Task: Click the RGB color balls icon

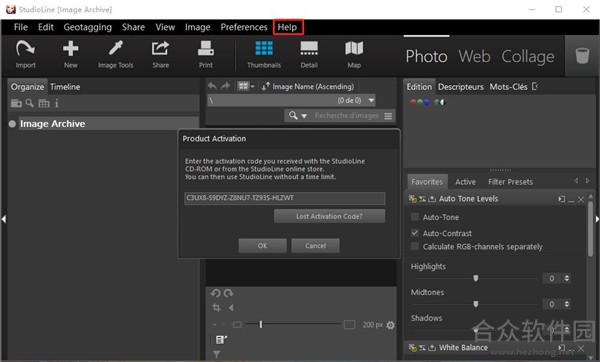Action: [420, 102]
